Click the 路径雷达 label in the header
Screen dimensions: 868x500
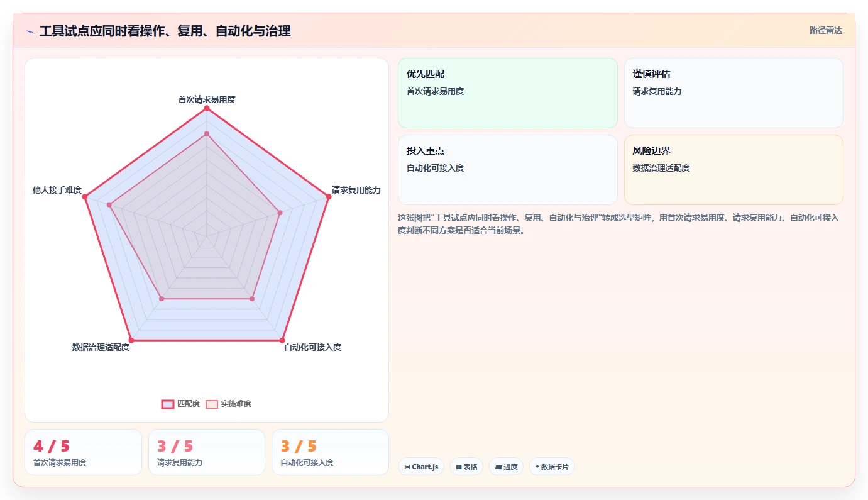point(825,30)
